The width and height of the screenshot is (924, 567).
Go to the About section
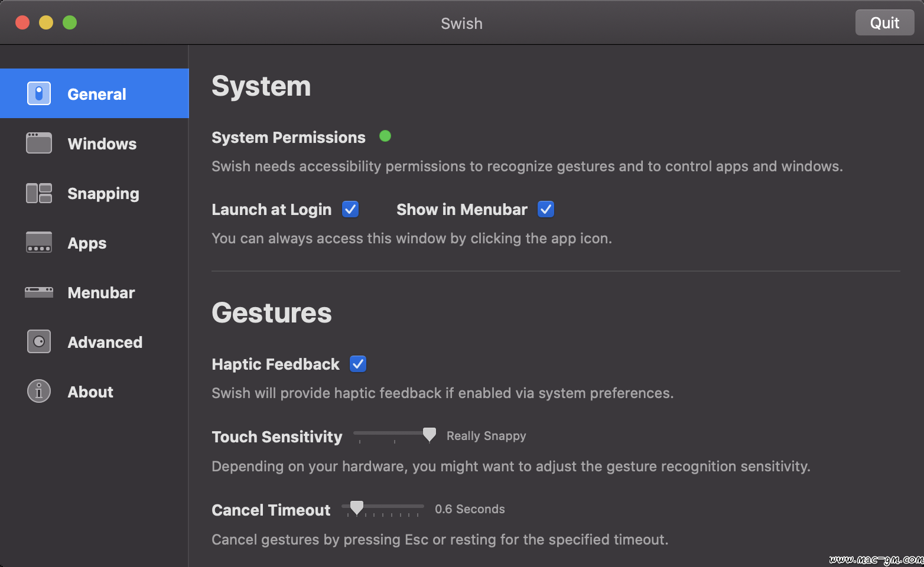click(95, 392)
